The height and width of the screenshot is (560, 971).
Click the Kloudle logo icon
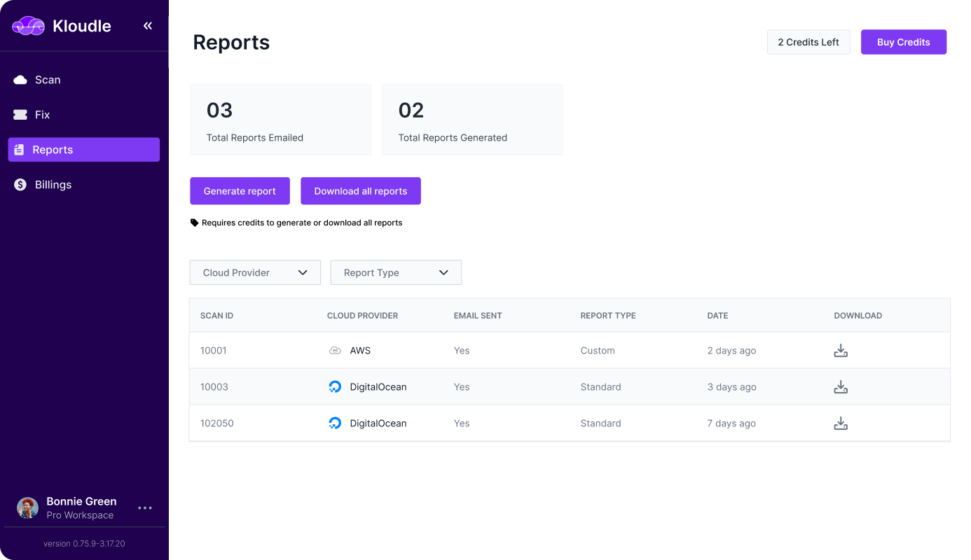28,26
